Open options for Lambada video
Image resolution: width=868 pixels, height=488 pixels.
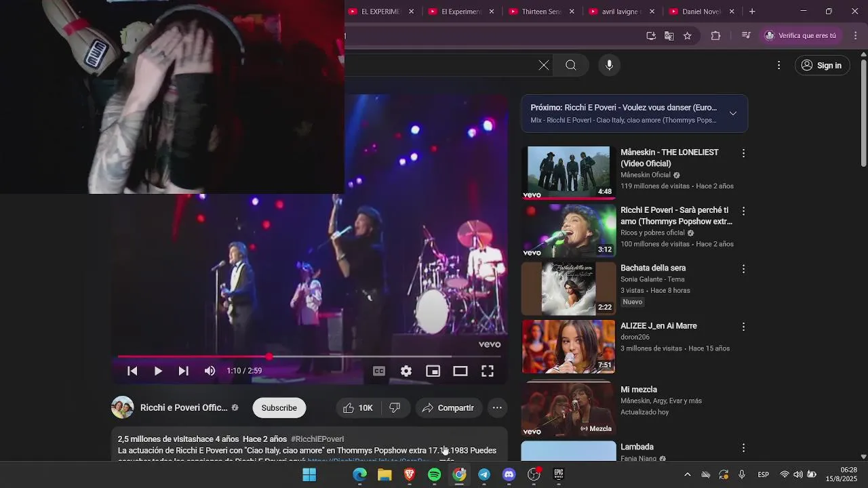[x=743, y=448]
